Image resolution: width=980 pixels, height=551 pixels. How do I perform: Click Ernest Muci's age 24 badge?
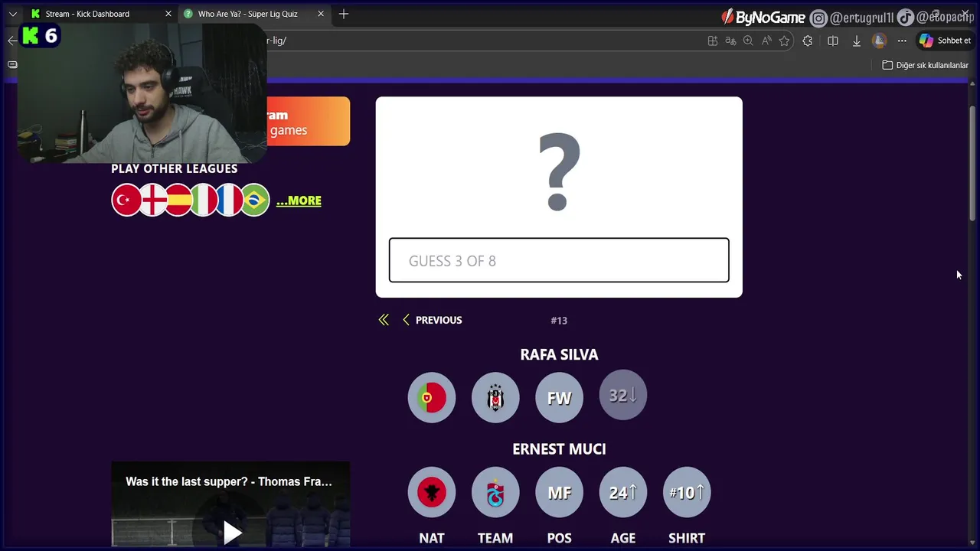tap(623, 492)
